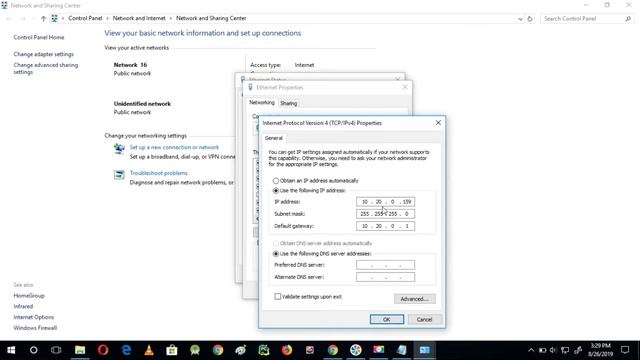Launch Firefox from the taskbar
Viewport: 640px width, 360px height.
pyautogui.click(x=287, y=350)
